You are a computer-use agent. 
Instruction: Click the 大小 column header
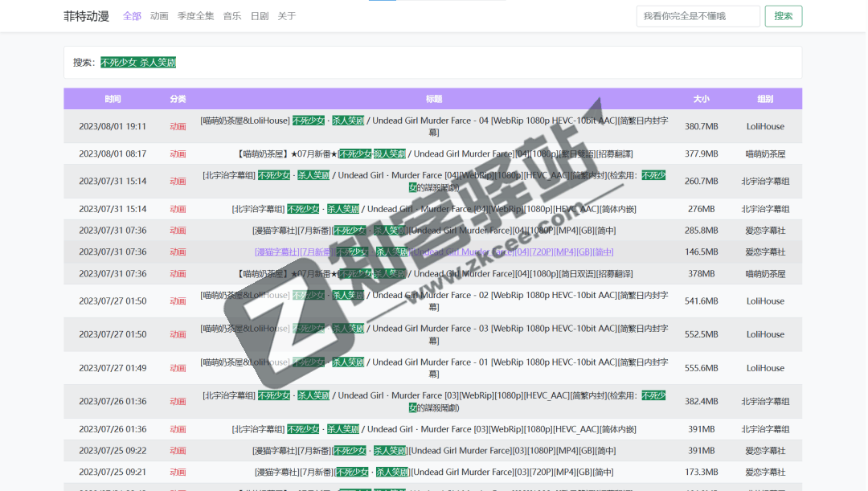coord(701,99)
